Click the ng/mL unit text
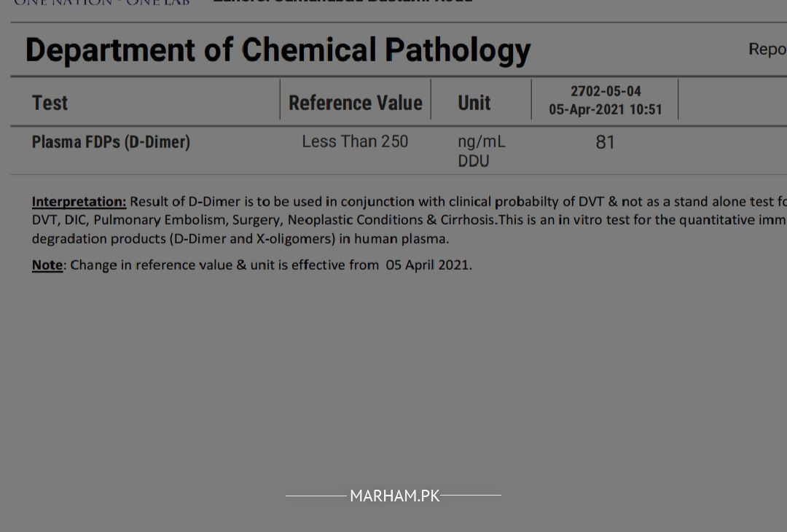787x532 pixels. pos(482,143)
